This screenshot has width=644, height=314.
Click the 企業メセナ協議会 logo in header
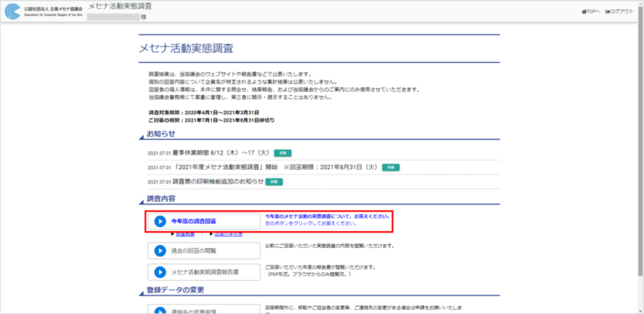43,11
